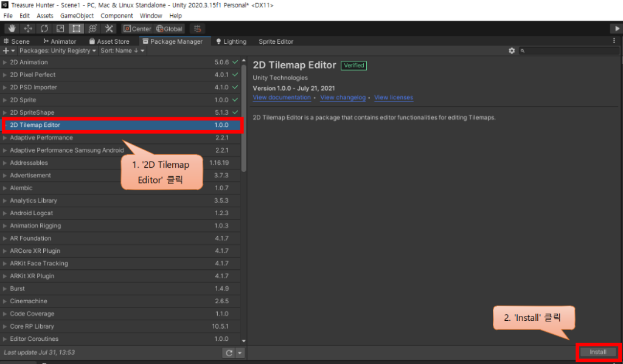Select the Core RP Library package
Viewport: 623px width, 364px height.
coord(121,326)
